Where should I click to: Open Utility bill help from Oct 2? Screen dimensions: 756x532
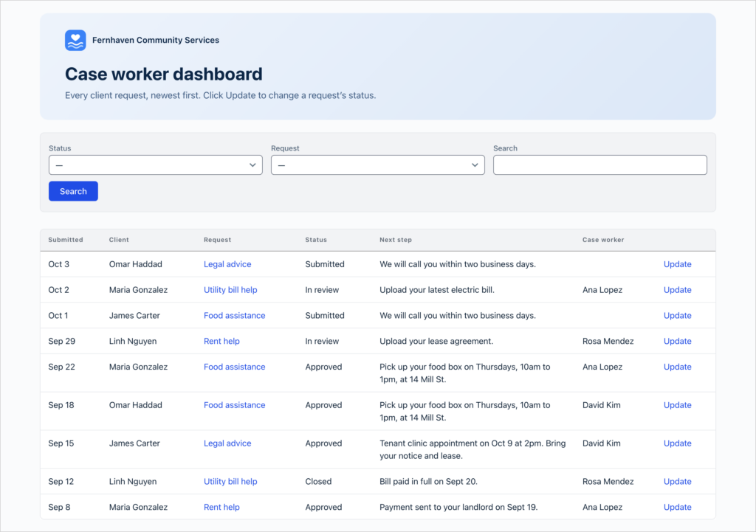pos(230,290)
